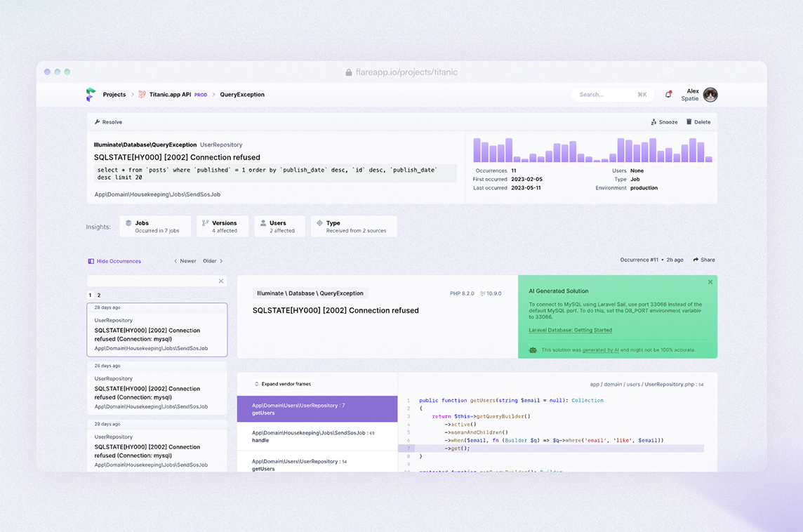The height and width of the screenshot is (532, 803).
Task: Click the PROD environment badge
Action: 201,95
